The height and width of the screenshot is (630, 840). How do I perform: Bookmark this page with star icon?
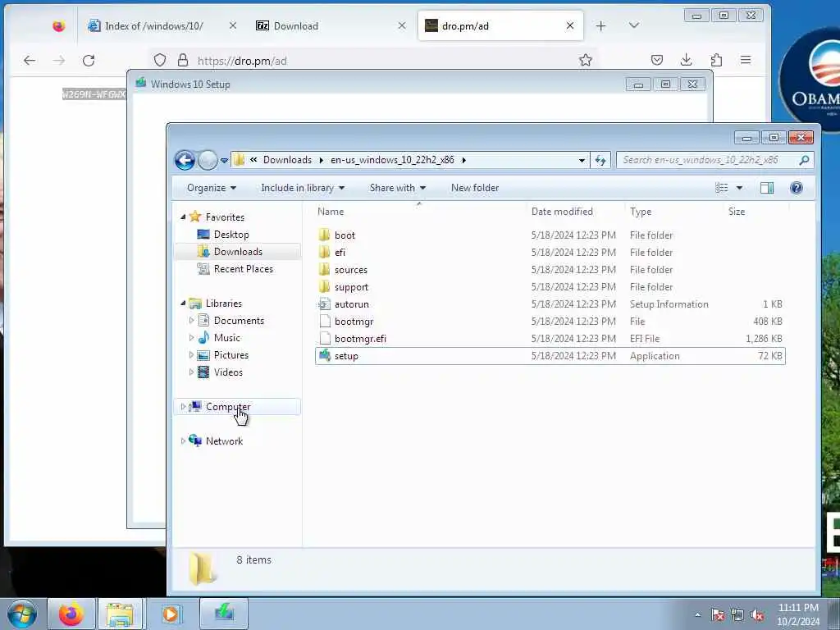click(585, 60)
